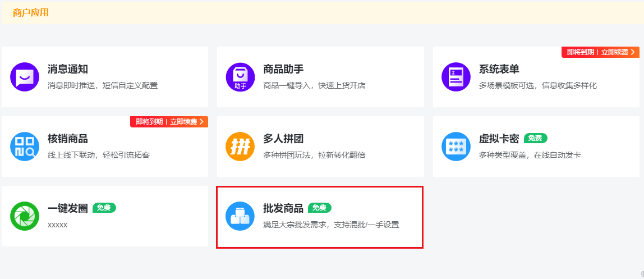Click the description 消息即时推送，短信自定义配置
The width and height of the screenshot is (644, 279).
(x=103, y=85)
